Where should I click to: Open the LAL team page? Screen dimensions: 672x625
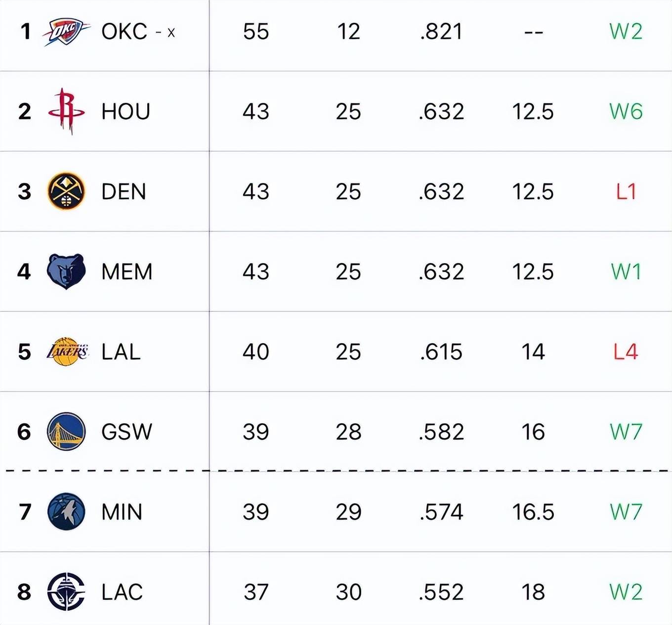click(x=121, y=352)
